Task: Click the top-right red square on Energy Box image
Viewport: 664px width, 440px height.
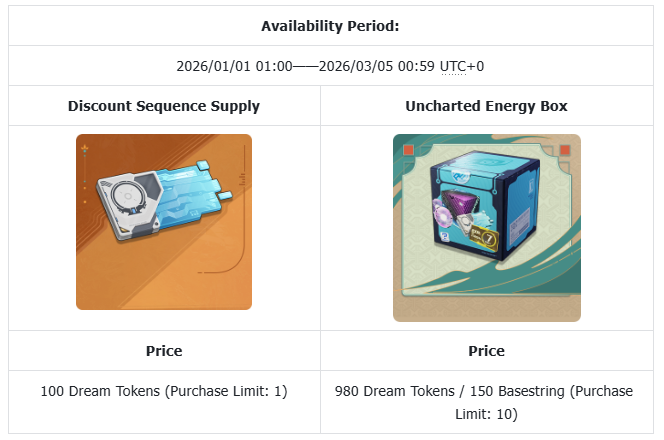Action: pos(565,150)
